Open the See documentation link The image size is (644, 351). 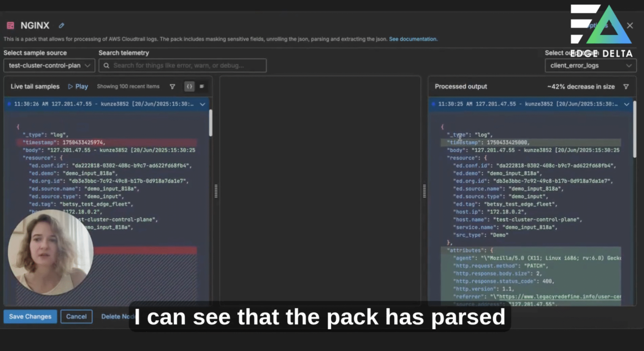pyautogui.click(x=413, y=39)
